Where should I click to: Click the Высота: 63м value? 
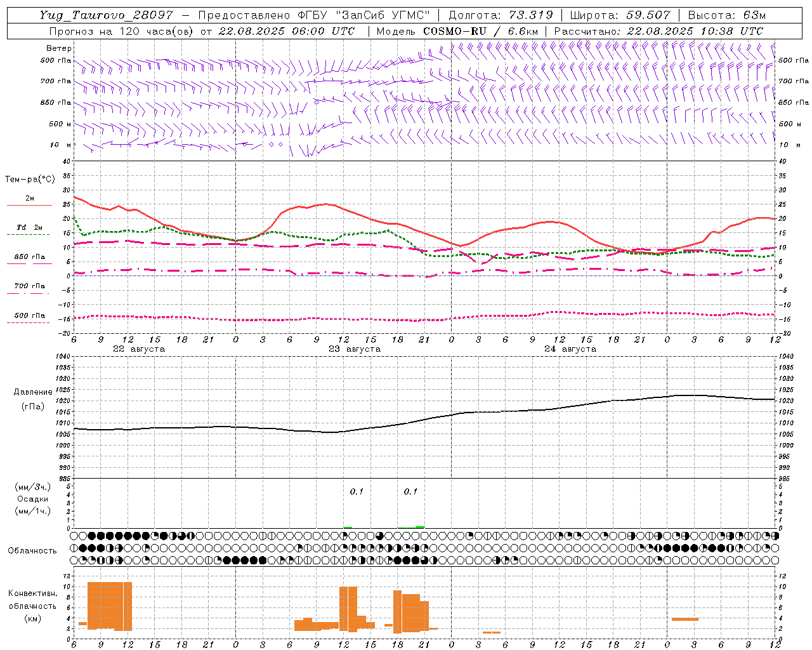pyautogui.click(x=726, y=15)
